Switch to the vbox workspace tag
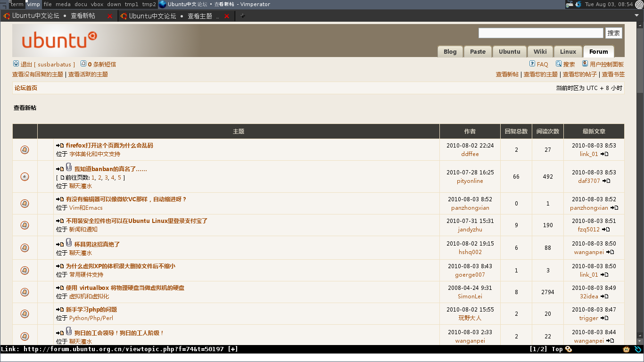This screenshot has width=644, height=362. coord(97,4)
